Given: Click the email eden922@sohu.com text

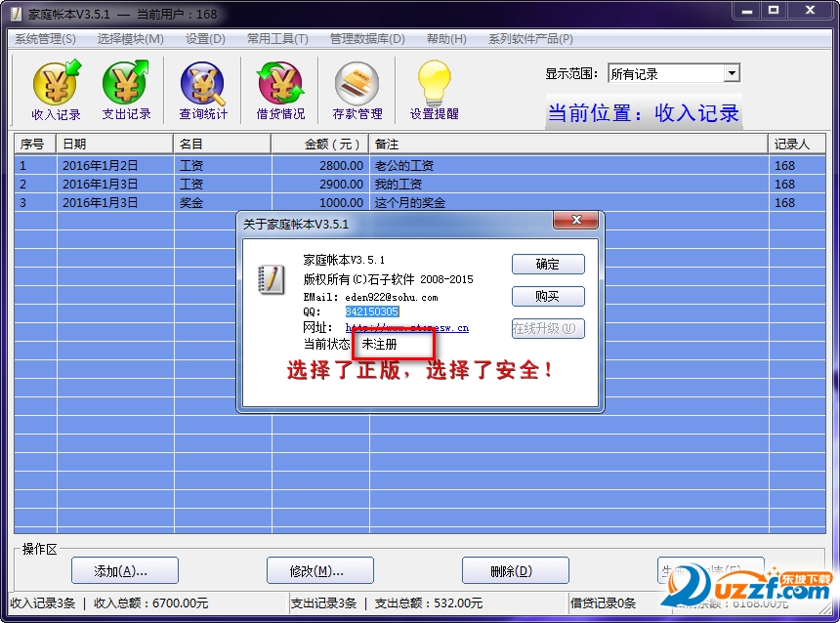Looking at the screenshot, I should pyautogui.click(x=391, y=297).
